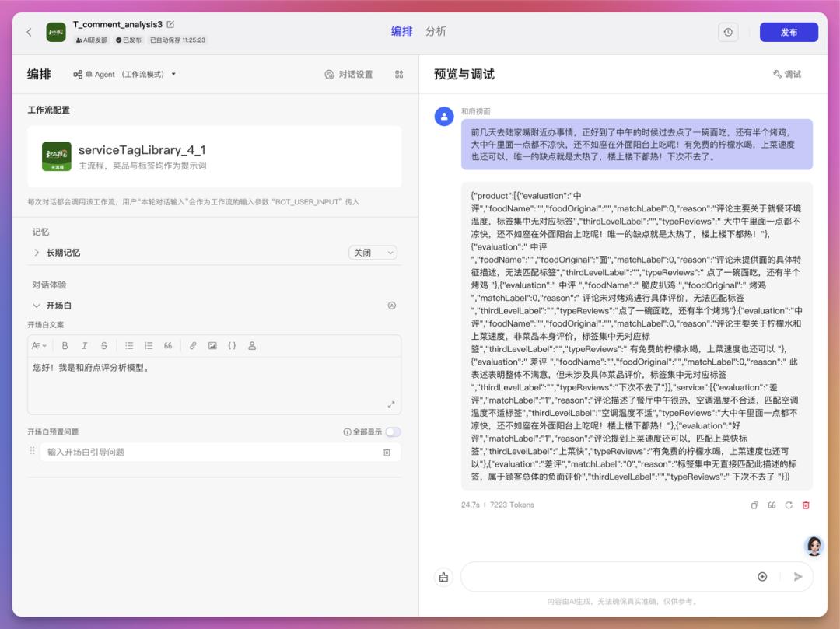Open the 单 Agent (工作流模式) dropdown
Image resolution: width=840 pixels, height=629 pixels.
(124, 75)
